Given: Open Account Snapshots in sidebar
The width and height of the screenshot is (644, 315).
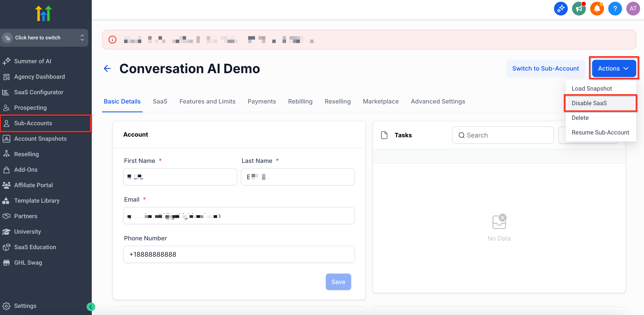Looking at the screenshot, I should click(x=40, y=139).
